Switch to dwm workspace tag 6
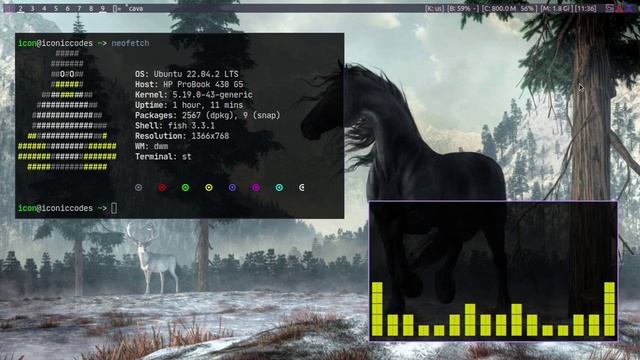Image resolution: width=640 pixels, height=360 pixels. click(x=67, y=8)
